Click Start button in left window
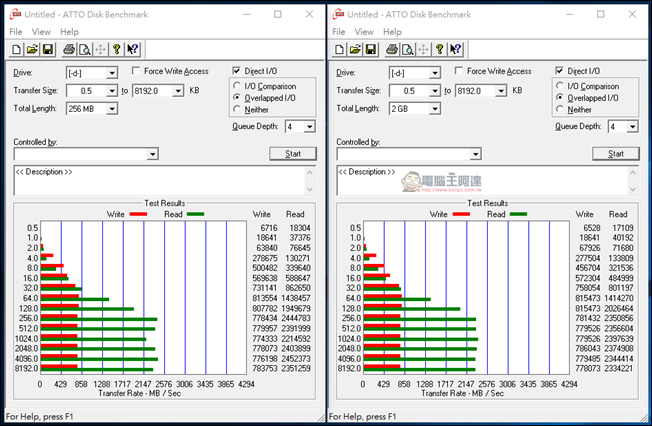The height and width of the screenshot is (426, 652). click(x=293, y=154)
